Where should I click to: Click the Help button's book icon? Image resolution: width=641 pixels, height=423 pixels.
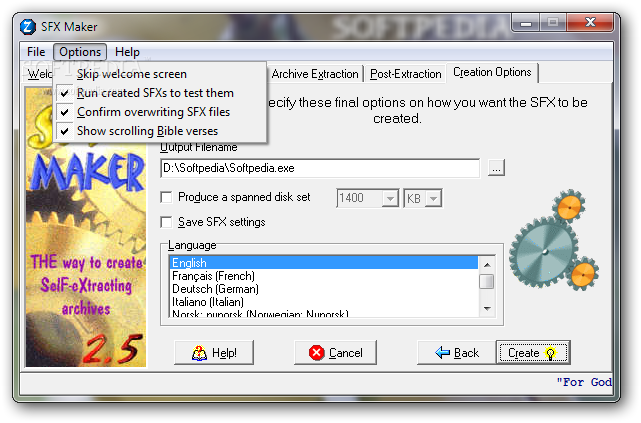pos(199,353)
